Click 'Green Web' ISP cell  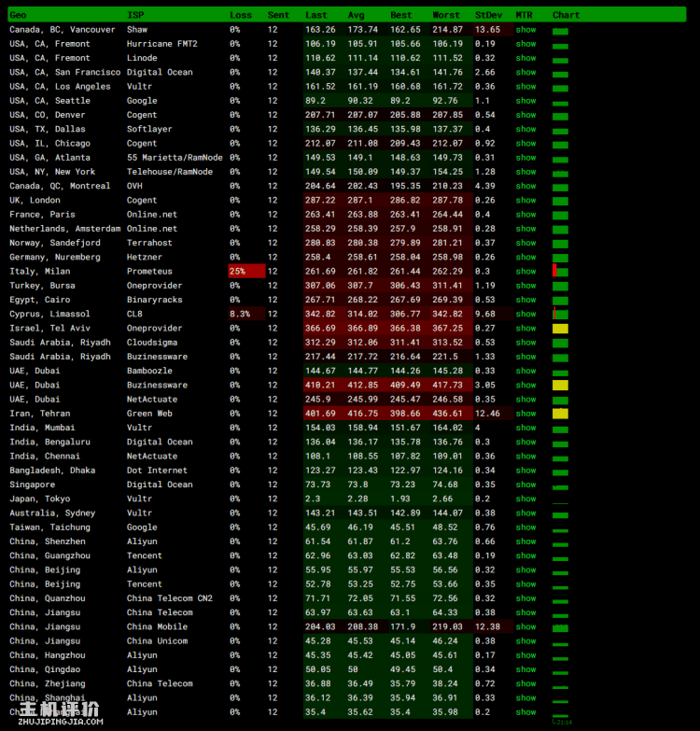tap(149, 414)
